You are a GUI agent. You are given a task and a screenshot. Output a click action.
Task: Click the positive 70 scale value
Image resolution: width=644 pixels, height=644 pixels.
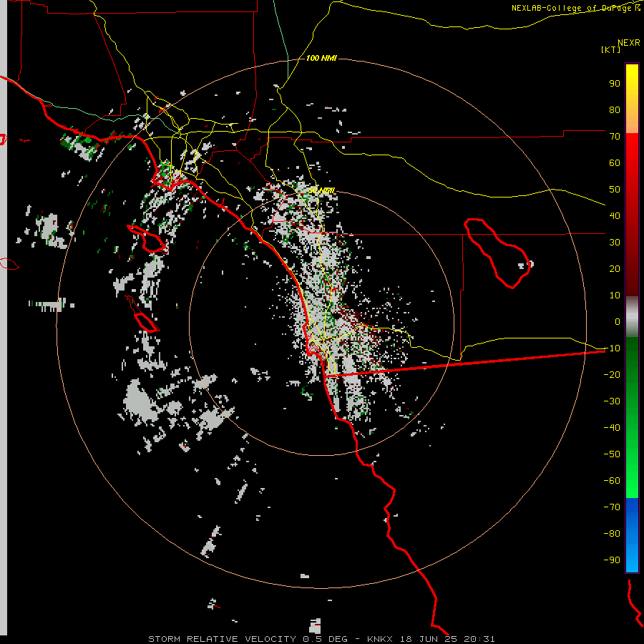click(615, 137)
